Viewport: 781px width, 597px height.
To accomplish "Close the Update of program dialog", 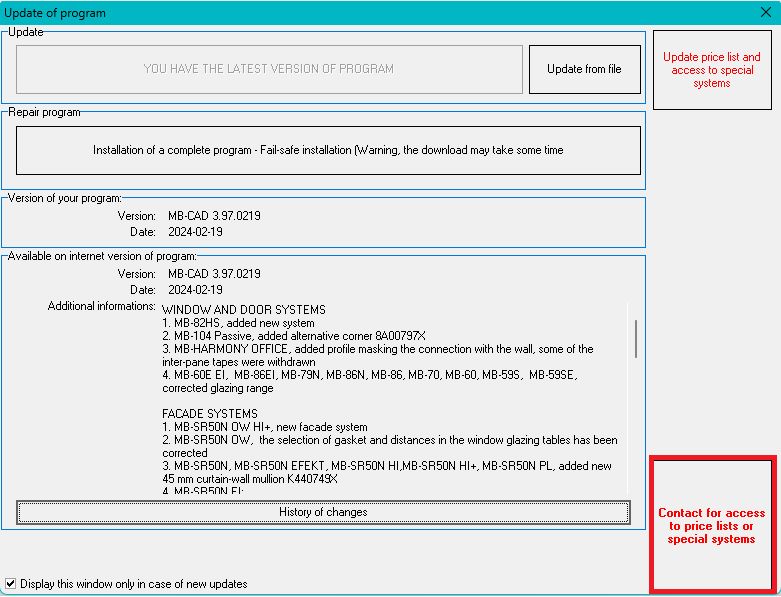I will [766, 13].
